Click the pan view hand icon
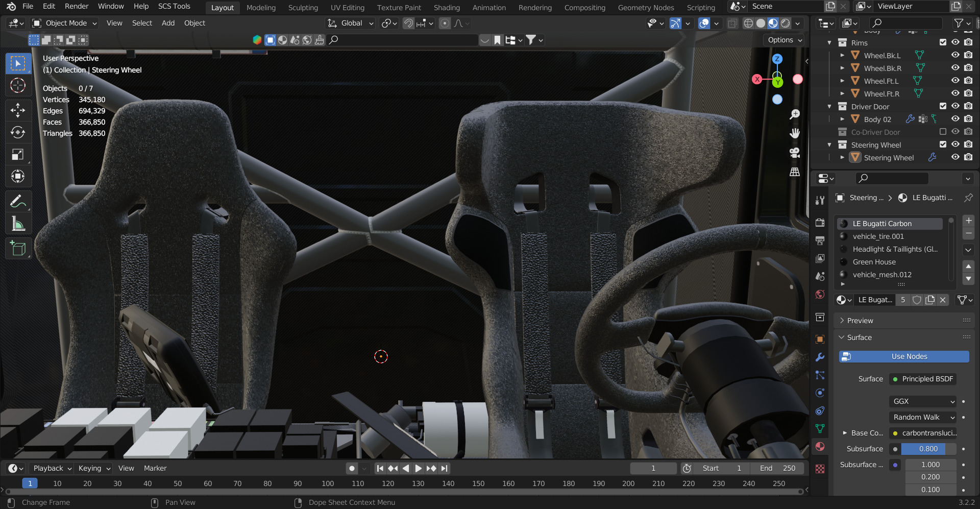Screen dimensions: 980x509 pyautogui.click(x=795, y=133)
